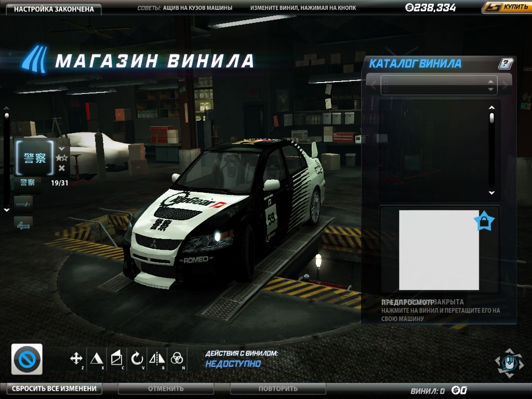Click the Отменить undo button

(166, 389)
